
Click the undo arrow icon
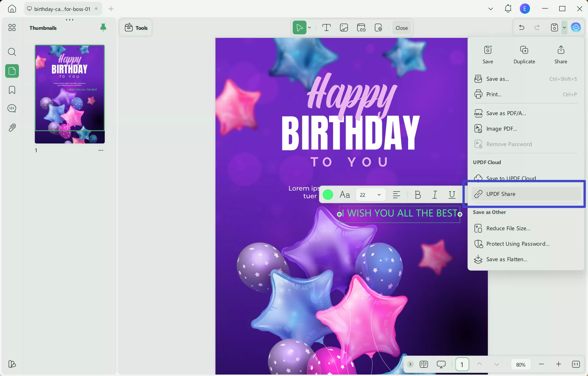point(521,27)
